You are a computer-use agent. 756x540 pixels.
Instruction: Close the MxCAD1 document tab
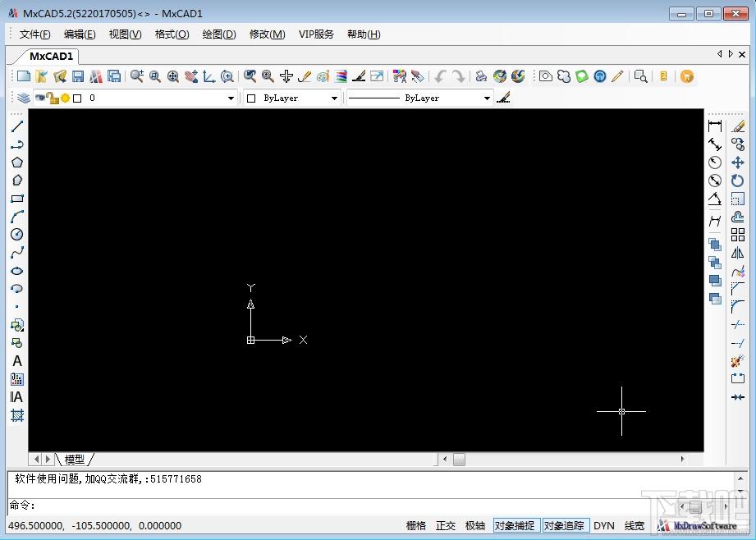coord(742,54)
